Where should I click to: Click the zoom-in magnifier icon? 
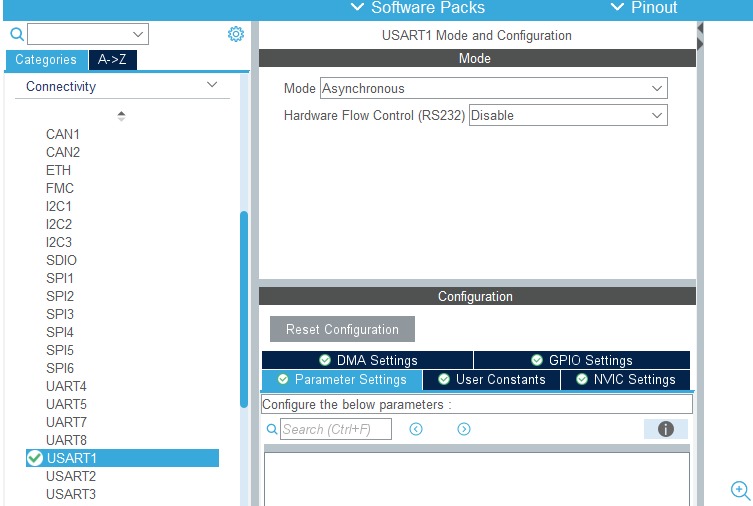[741, 491]
